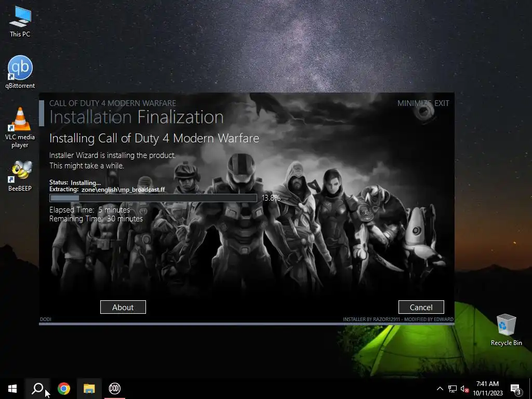Open network status tray icon

coord(453,389)
